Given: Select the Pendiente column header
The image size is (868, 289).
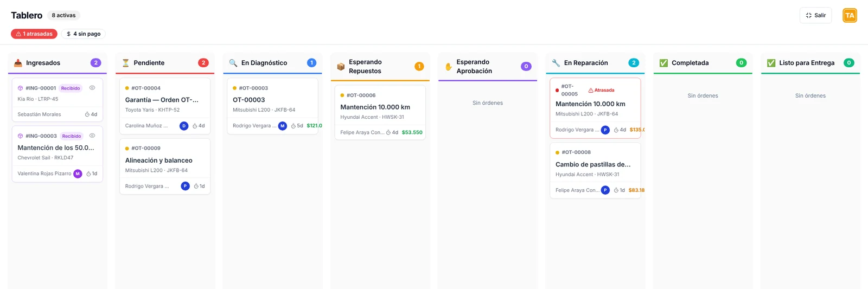Looking at the screenshot, I should 165,63.
